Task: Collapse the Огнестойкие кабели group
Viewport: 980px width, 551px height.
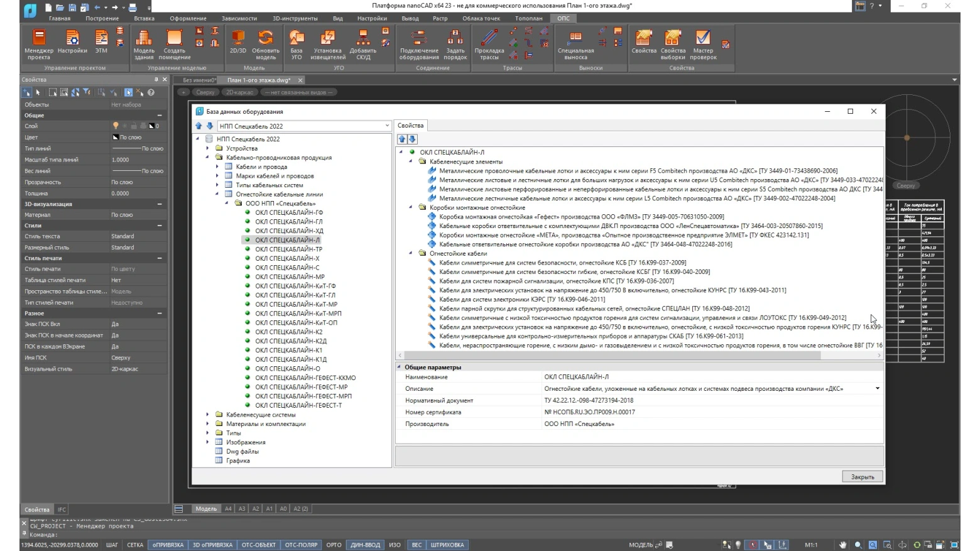Action: click(411, 253)
